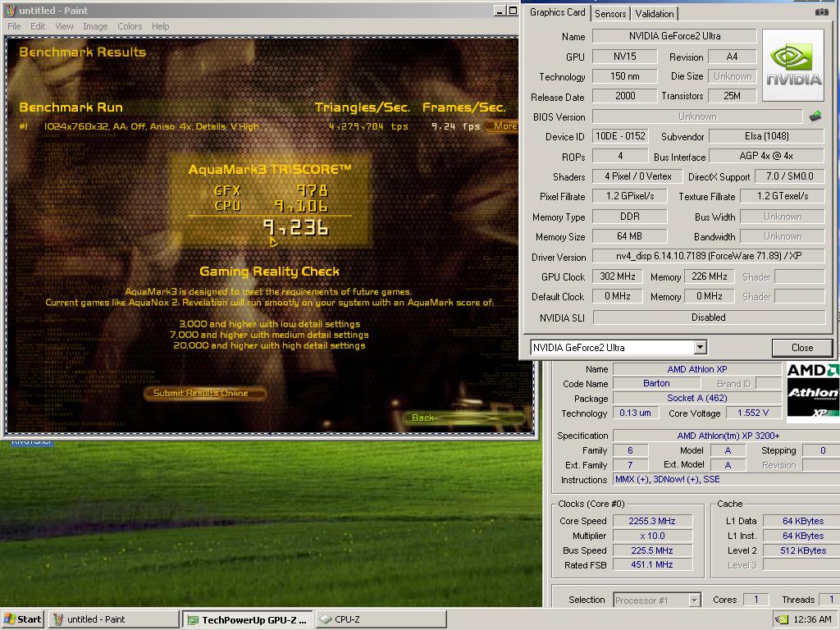Open the Colors menu in Paint
This screenshot has height=630, width=840.
[130, 26]
